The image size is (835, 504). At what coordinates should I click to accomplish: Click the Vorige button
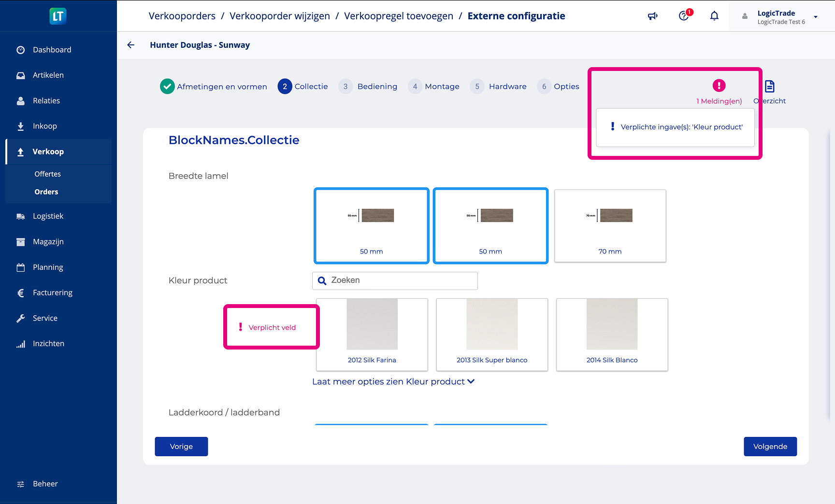coord(181,447)
